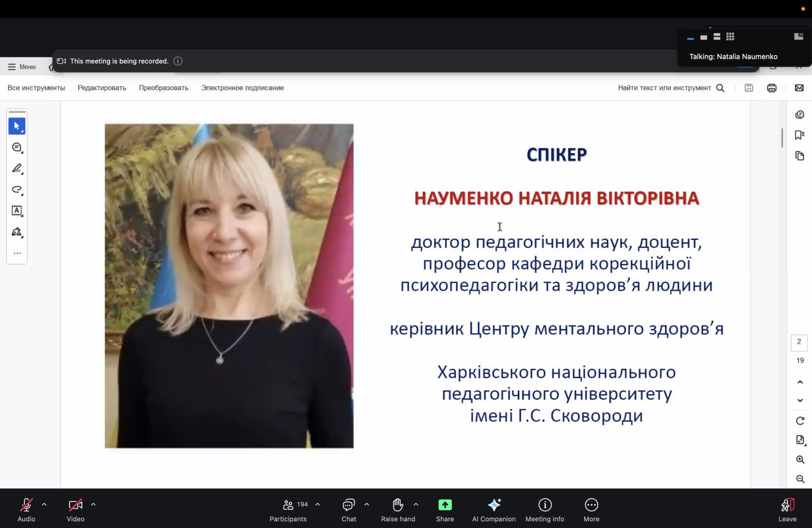Click the recording info icon
Image resolution: width=812 pixels, height=528 pixels.
(x=178, y=61)
